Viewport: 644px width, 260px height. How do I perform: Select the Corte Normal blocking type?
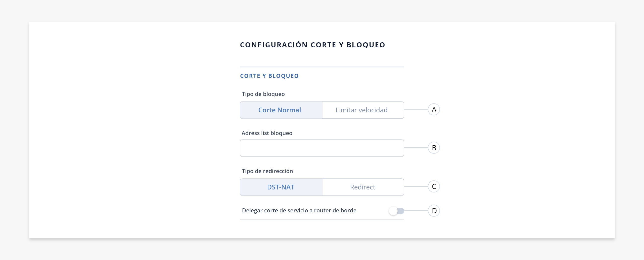(281, 110)
